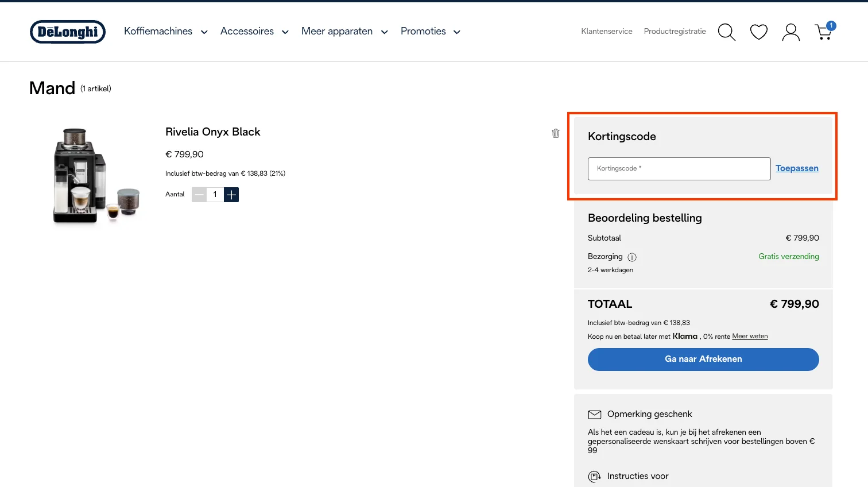Click the Instructies voor icon
This screenshot has width=868, height=487.
(595, 477)
